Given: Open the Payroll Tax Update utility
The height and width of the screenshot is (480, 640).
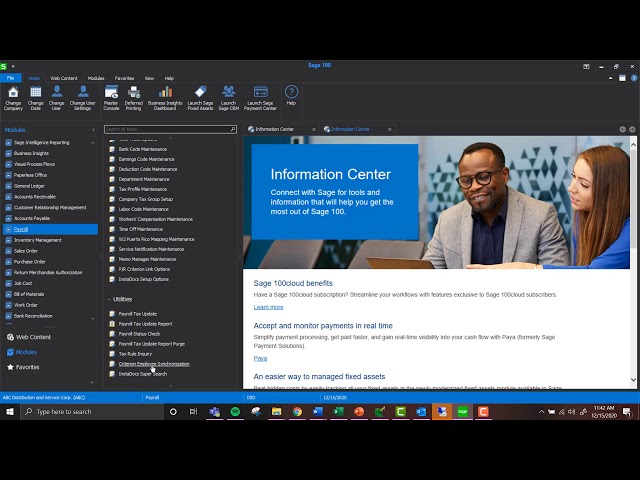Looking at the screenshot, I should coord(138,314).
